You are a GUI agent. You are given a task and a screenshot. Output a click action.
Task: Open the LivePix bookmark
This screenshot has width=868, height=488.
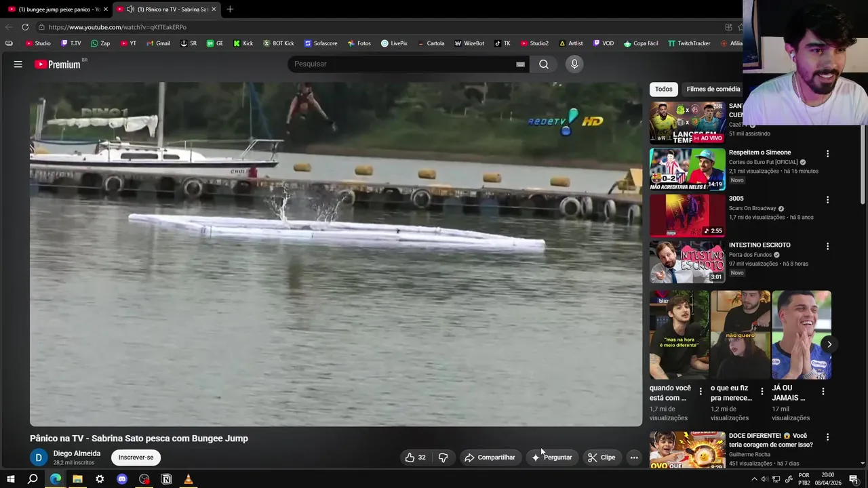pyautogui.click(x=394, y=43)
